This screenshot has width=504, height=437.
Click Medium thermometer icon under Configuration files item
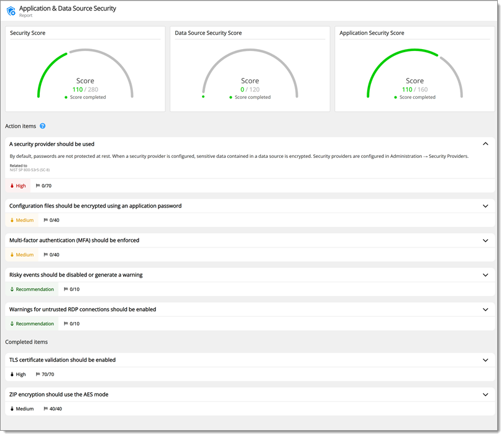click(12, 220)
